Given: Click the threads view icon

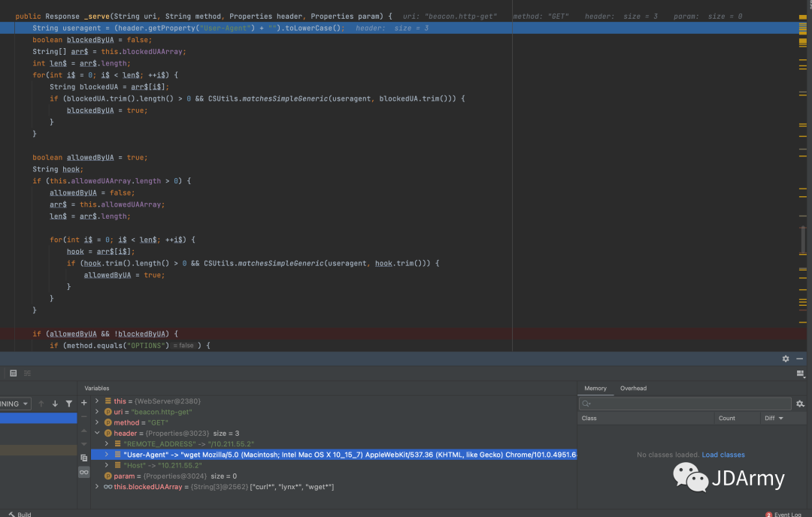Looking at the screenshot, I should click(28, 373).
